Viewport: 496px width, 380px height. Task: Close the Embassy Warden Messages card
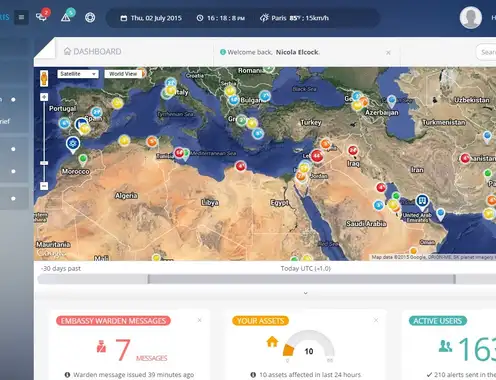tap(199, 320)
